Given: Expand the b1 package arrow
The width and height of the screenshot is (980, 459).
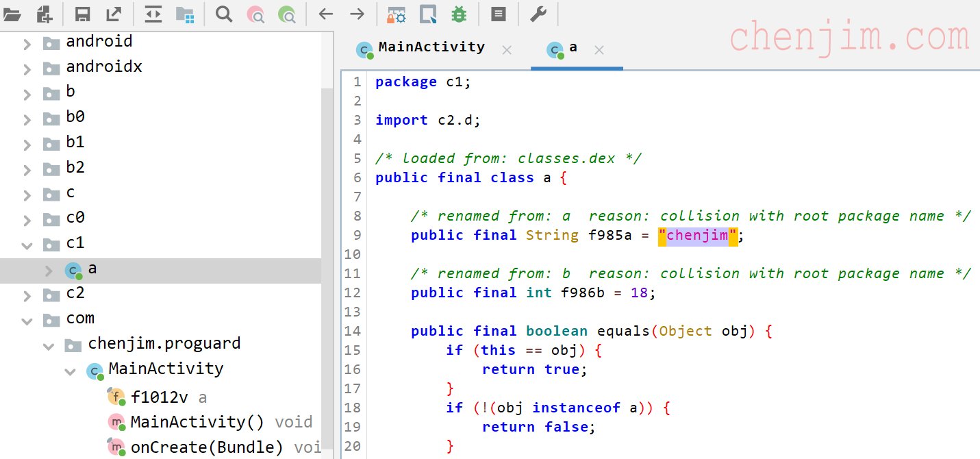Looking at the screenshot, I should tap(27, 145).
